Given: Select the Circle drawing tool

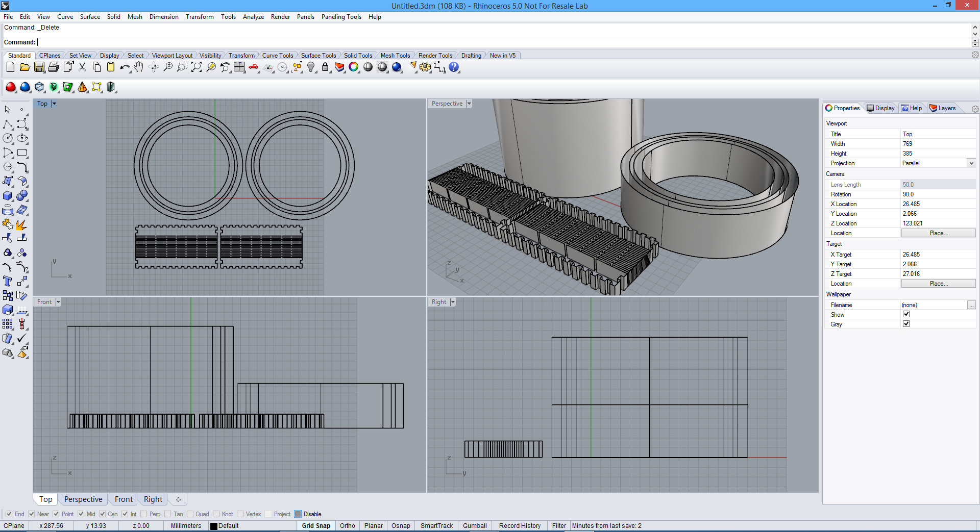Looking at the screenshot, I should tap(8, 138).
